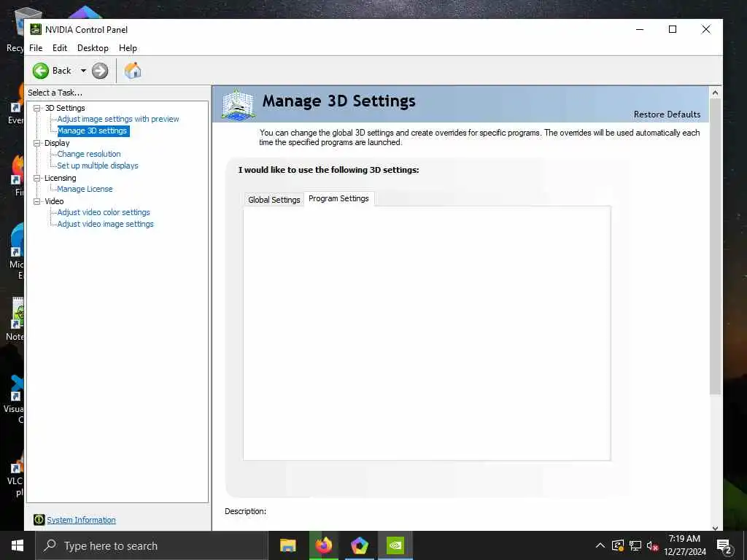Viewport: 747px width, 560px height.
Task: Open Set up multiple displays task
Action: pyautogui.click(x=98, y=166)
